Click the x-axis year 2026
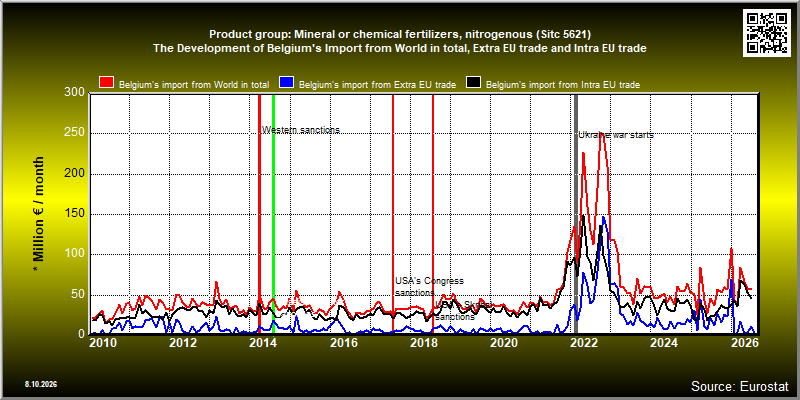This screenshot has height=400, width=800. point(745,342)
